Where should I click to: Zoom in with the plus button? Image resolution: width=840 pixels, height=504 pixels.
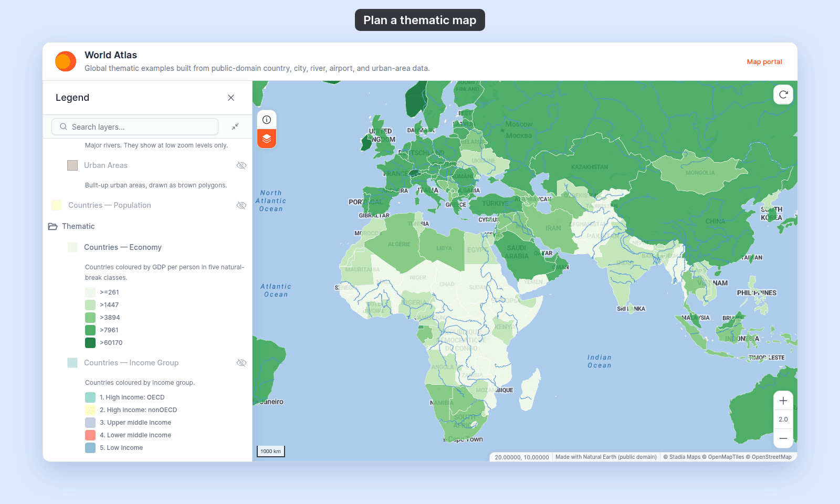pyautogui.click(x=783, y=401)
